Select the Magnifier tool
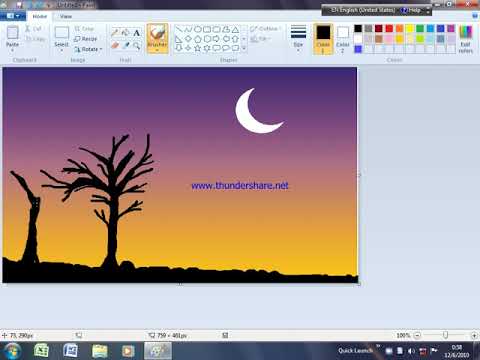Screen dimensions: 480x360 tap(136, 45)
